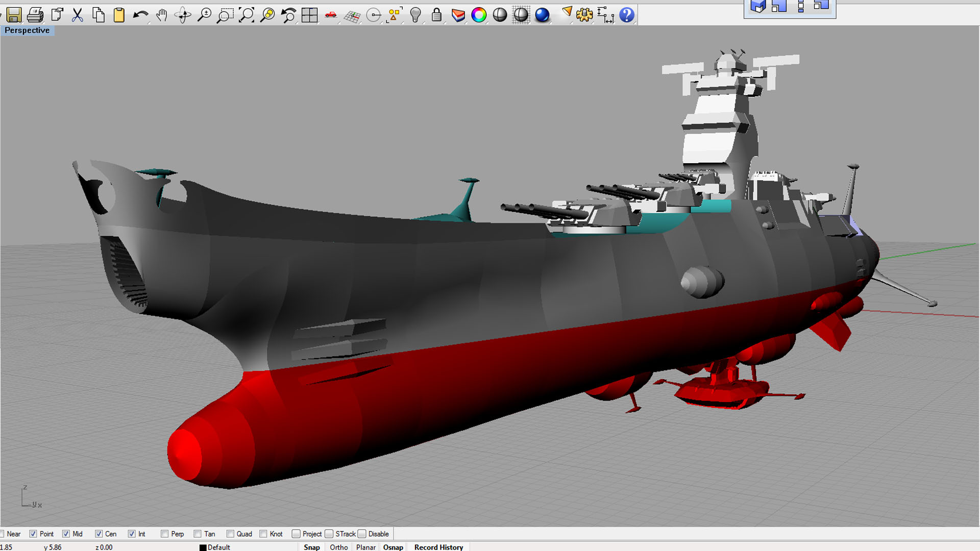Click the Undo View Change icon

coord(289,15)
